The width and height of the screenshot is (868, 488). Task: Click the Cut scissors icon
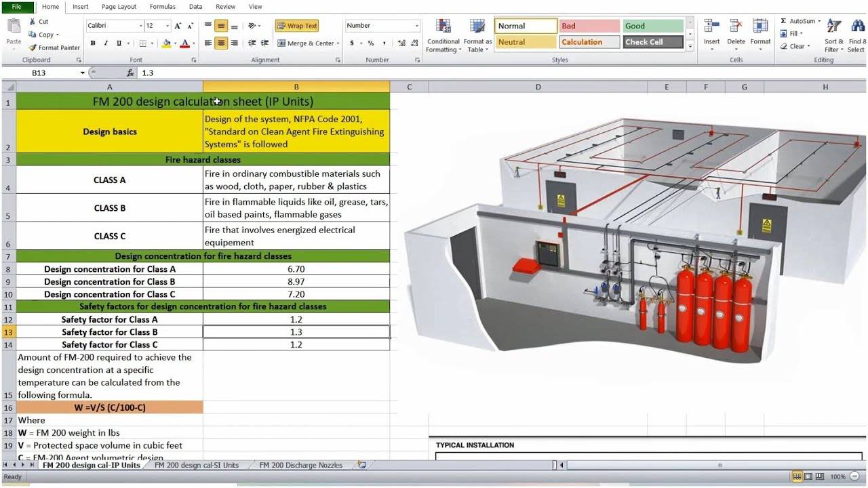pos(33,22)
